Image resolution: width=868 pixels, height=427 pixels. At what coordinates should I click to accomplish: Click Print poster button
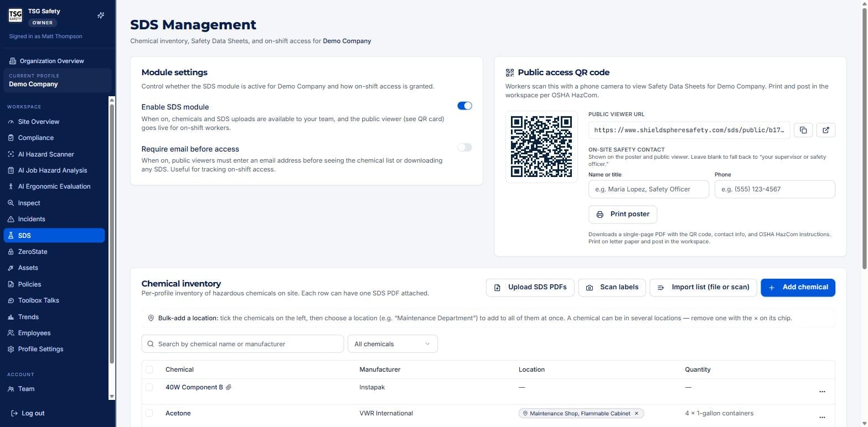click(623, 214)
